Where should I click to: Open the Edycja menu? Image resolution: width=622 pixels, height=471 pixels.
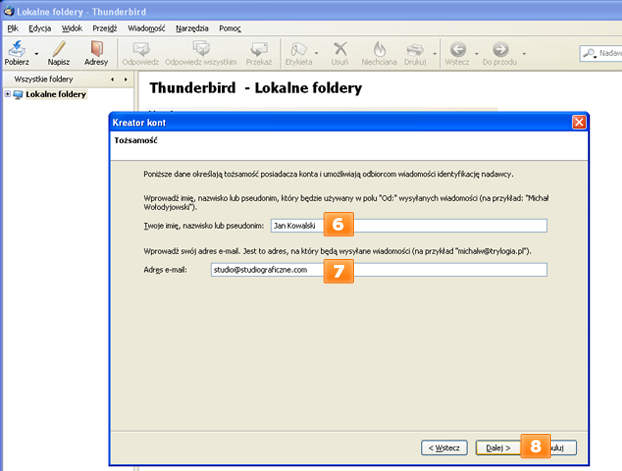pyautogui.click(x=40, y=28)
